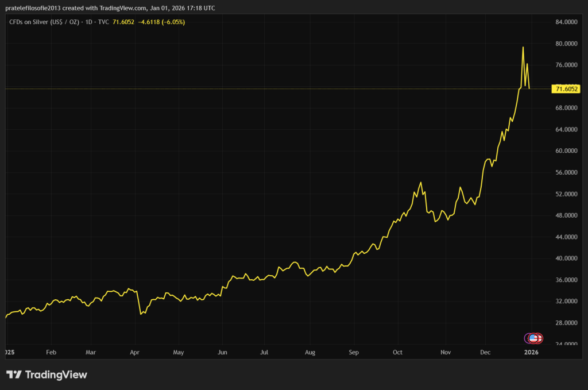The height and width of the screenshot is (390, 588).
Task: Open the CFDs on Silver symbol title
Action: [59, 22]
